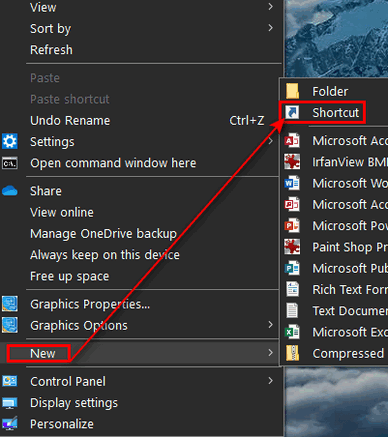Click the second Microsoft Access icon below Word
This screenshot has height=437, width=388.
292,204
